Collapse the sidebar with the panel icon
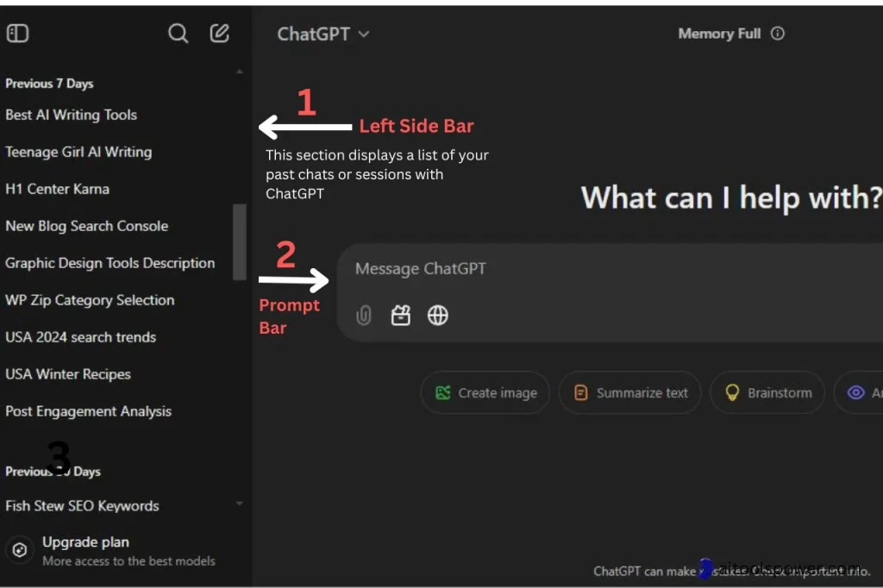Image resolution: width=883 pixels, height=588 pixels. [x=17, y=34]
